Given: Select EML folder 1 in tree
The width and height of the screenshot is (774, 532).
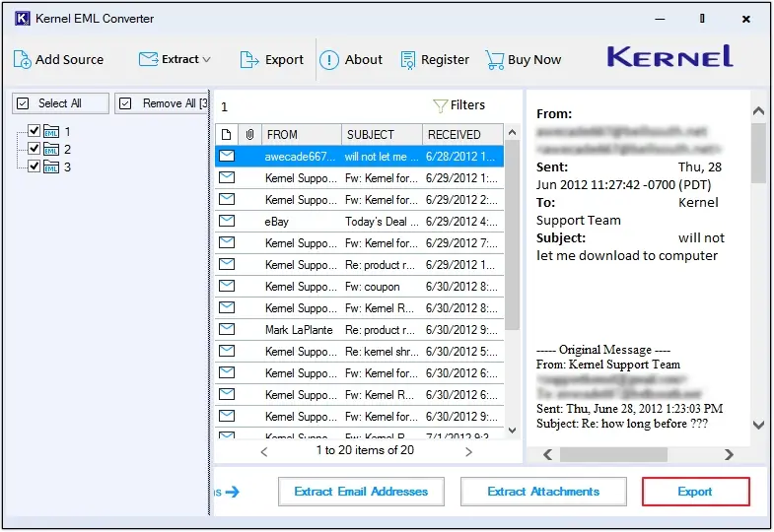Looking at the screenshot, I should [x=57, y=132].
